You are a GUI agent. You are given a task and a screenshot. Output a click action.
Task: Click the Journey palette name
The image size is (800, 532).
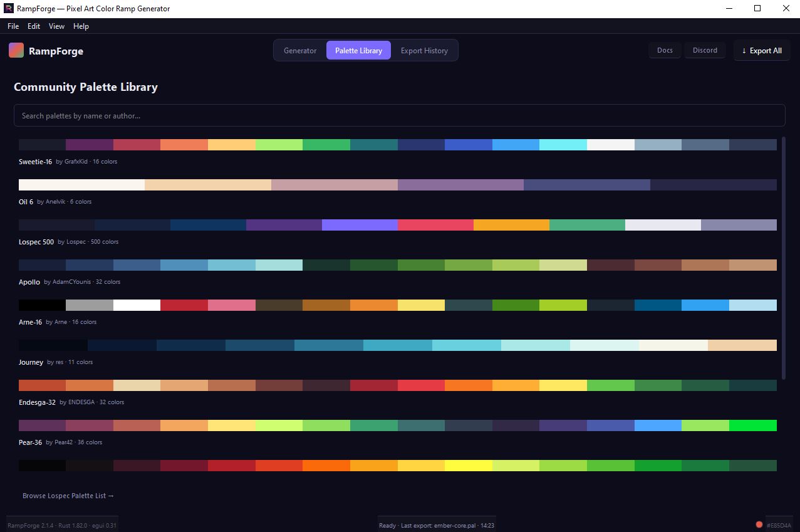pyautogui.click(x=31, y=362)
